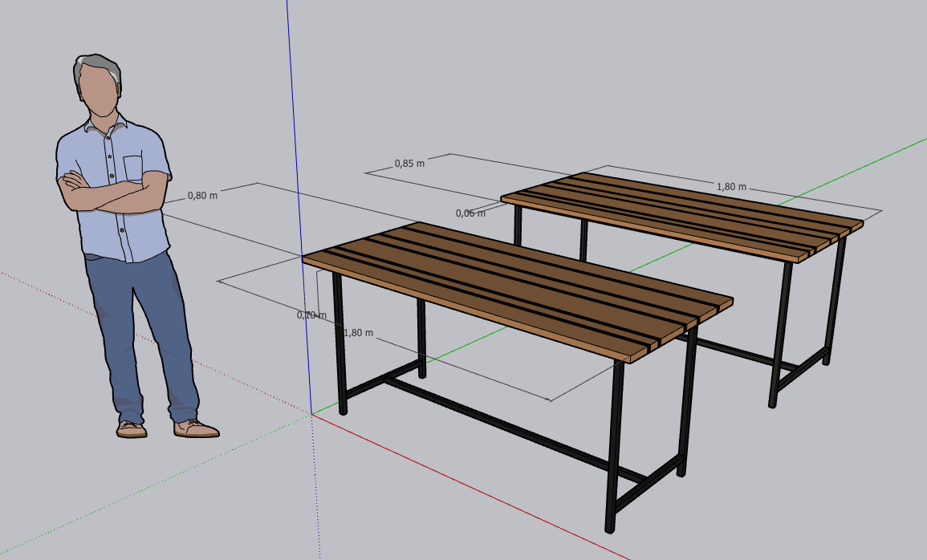Select the front table's 1,80 m dimension
The width and height of the screenshot is (927, 560).
coord(358,333)
